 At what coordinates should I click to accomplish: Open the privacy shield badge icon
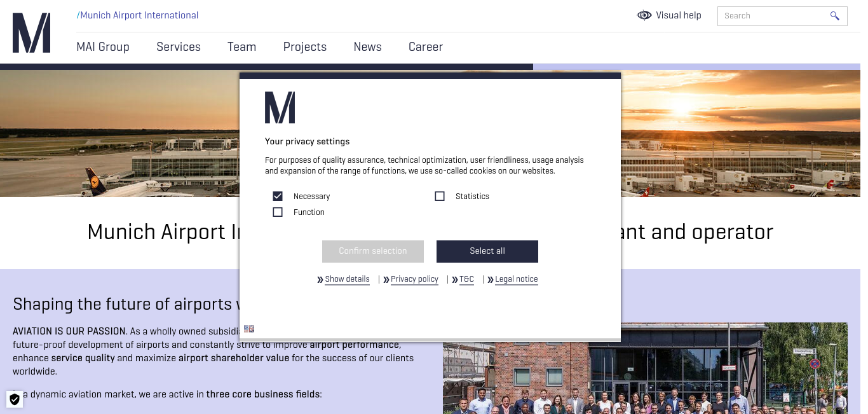point(15,399)
